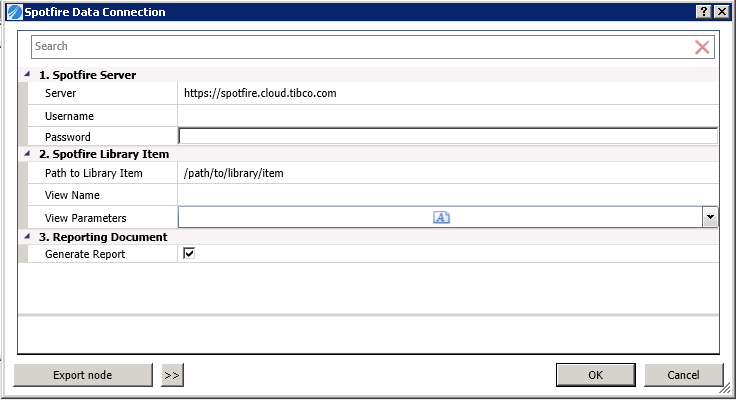Image resolution: width=736 pixels, height=400 pixels.
Task: Select the View Parameters label
Action: pyautogui.click(x=85, y=218)
